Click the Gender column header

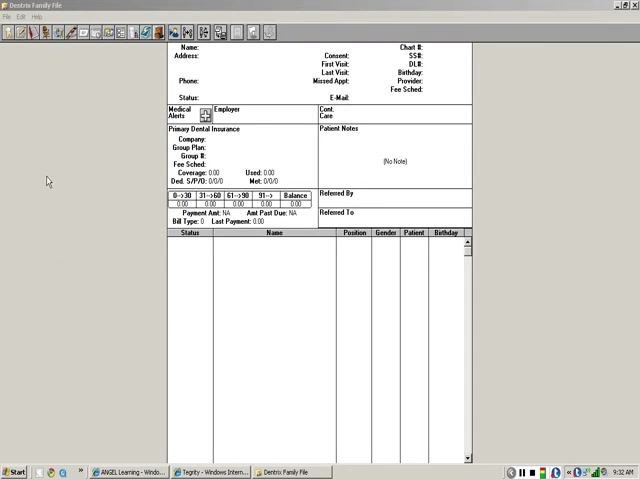point(386,233)
